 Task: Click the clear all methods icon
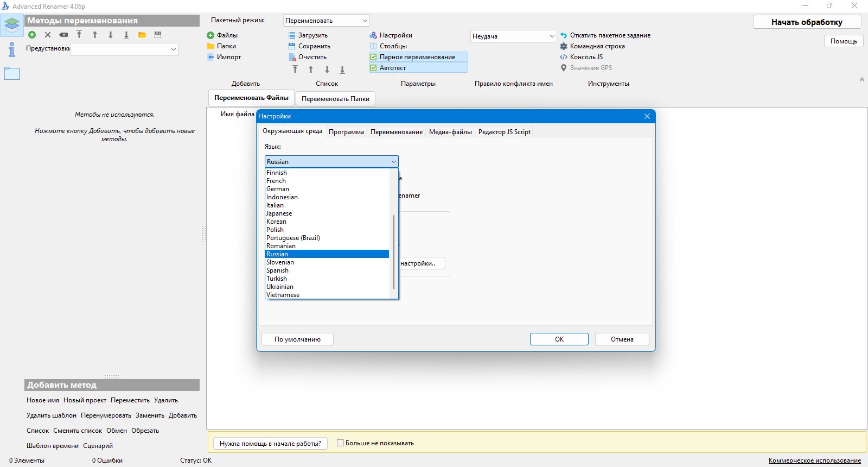point(63,35)
